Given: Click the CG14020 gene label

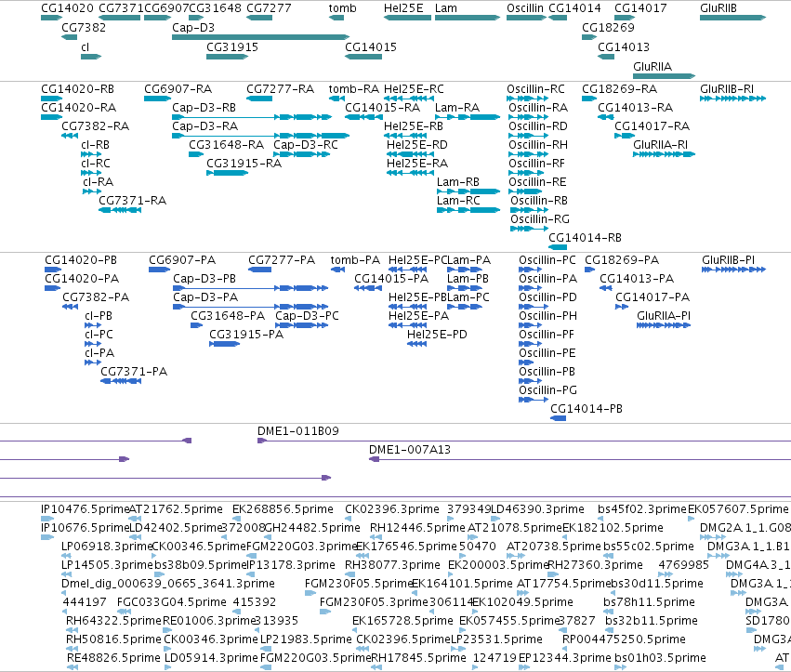Looking at the screenshot, I should [x=67, y=8].
